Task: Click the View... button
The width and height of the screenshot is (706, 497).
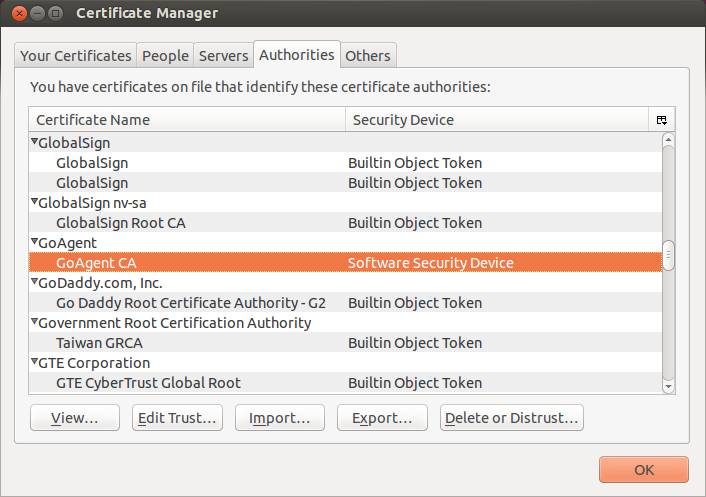Action: (x=75, y=418)
